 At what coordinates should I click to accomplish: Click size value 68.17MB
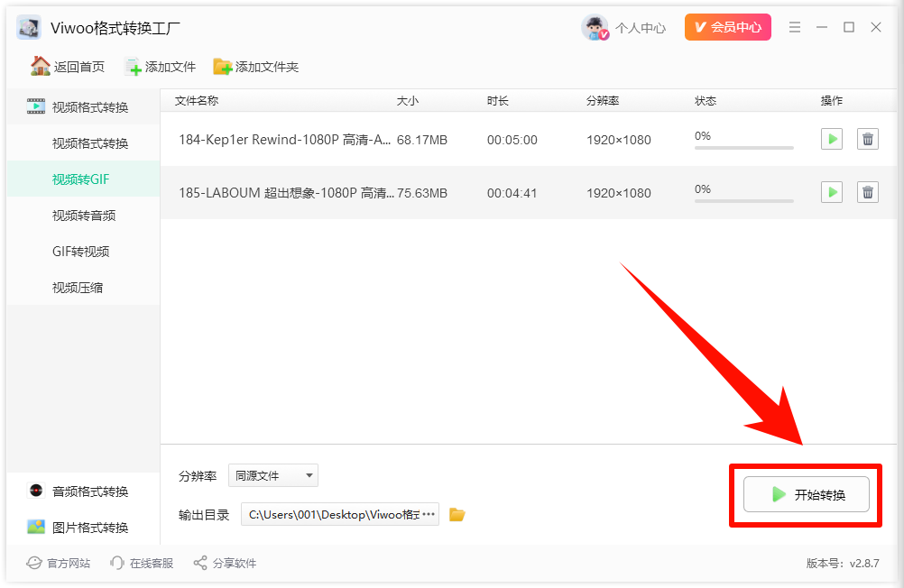[x=422, y=140]
